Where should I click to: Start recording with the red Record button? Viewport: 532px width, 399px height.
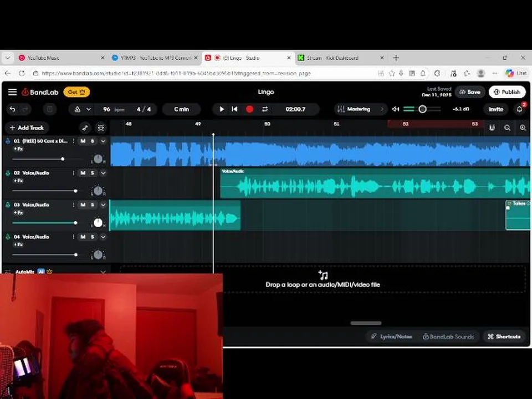coord(250,109)
